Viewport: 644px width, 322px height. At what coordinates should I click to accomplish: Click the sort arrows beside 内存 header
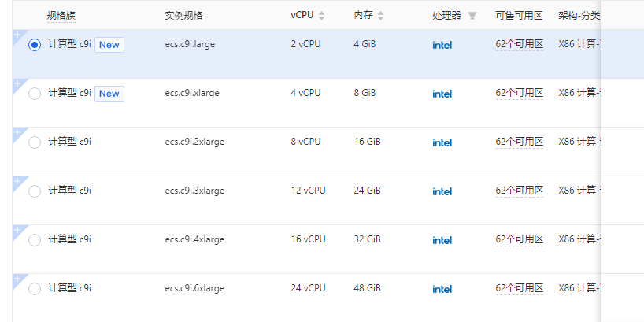coord(381,16)
